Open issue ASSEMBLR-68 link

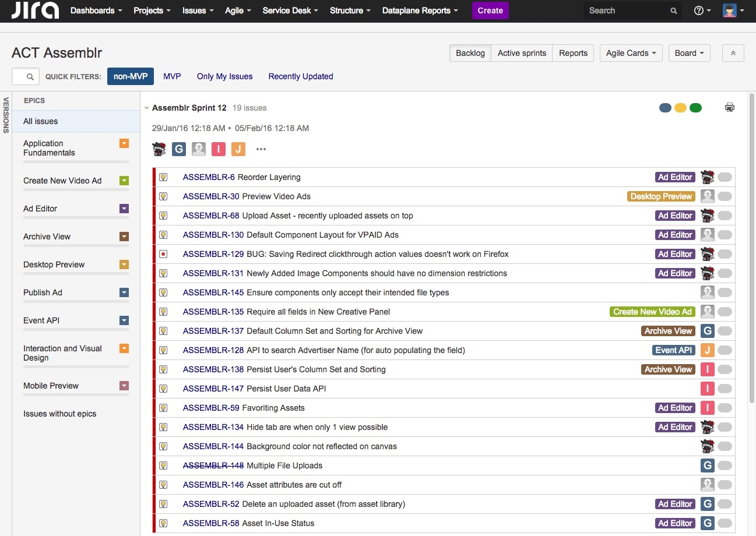[x=211, y=216]
